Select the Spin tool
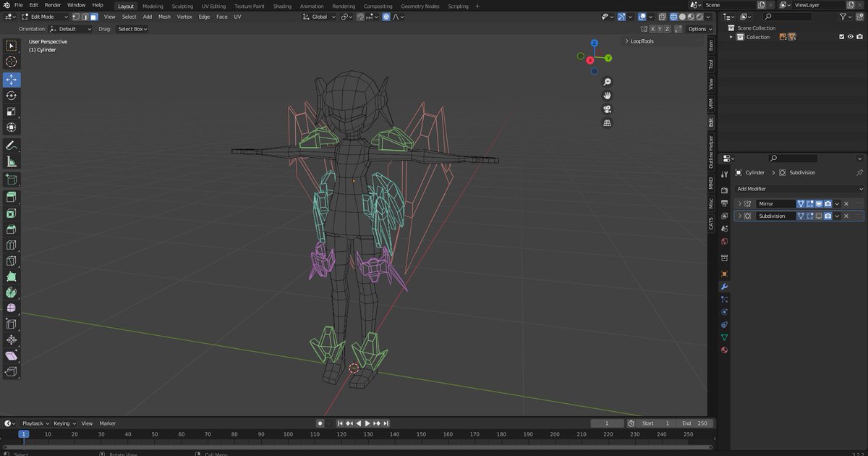This screenshot has width=868, height=456. 12,292
